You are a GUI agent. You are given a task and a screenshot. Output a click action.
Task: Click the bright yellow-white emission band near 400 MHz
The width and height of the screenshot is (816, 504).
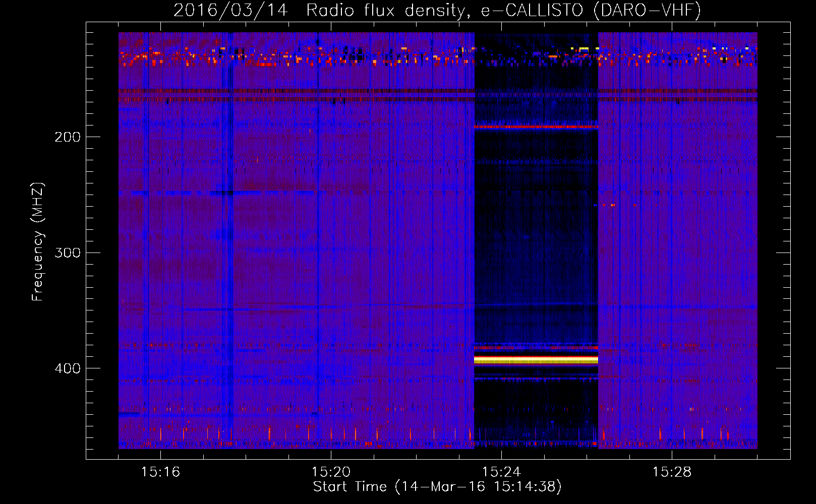click(x=536, y=359)
